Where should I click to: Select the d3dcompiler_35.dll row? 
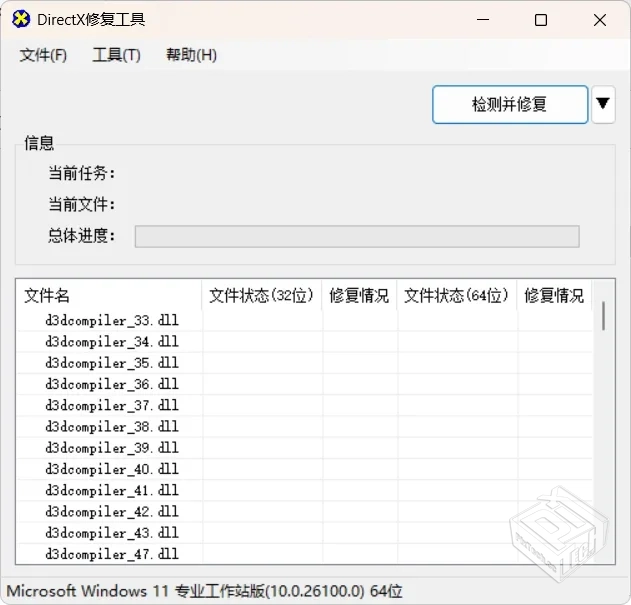[x=304, y=363]
